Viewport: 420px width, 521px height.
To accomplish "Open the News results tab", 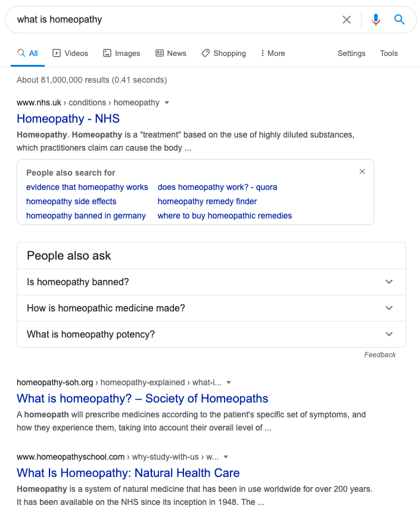I will click(x=171, y=53).
